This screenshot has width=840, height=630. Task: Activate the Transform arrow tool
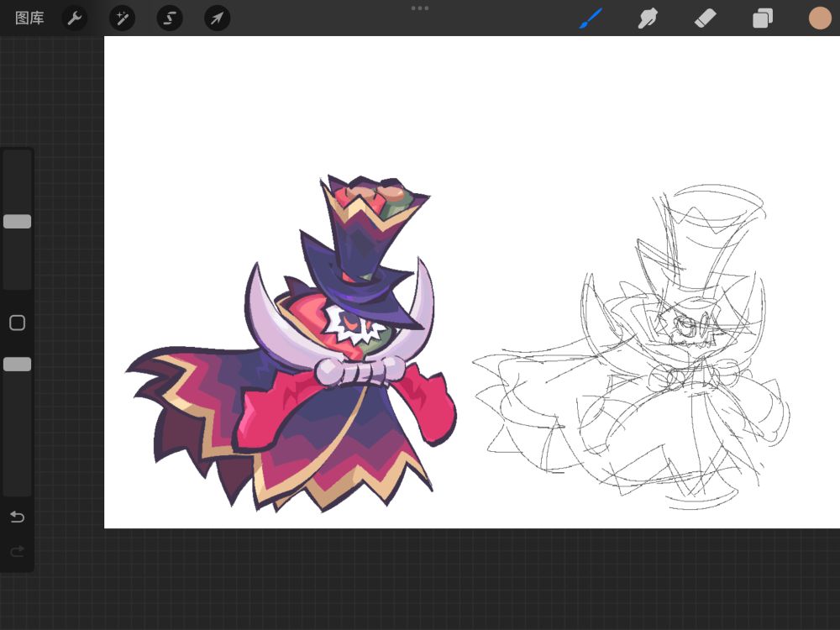pyautogui.click(x=217, y=18)
